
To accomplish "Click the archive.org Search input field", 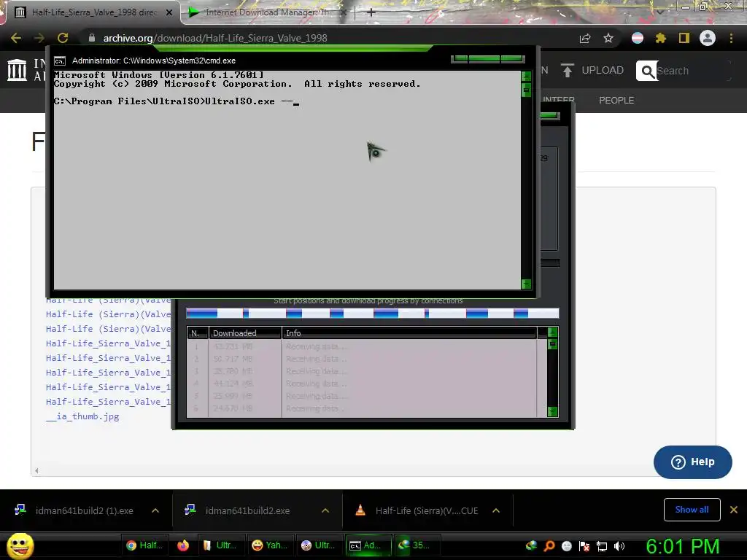I will point(693,71).
